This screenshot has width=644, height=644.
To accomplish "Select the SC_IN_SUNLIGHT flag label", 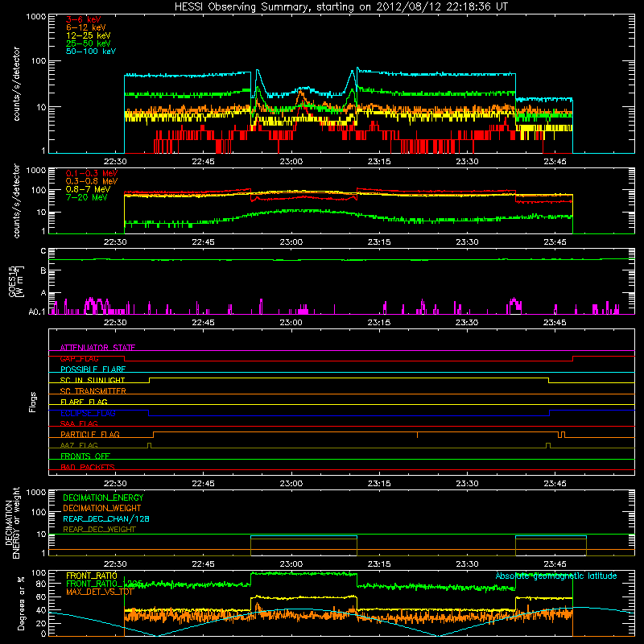I will [x=93, y=380].
